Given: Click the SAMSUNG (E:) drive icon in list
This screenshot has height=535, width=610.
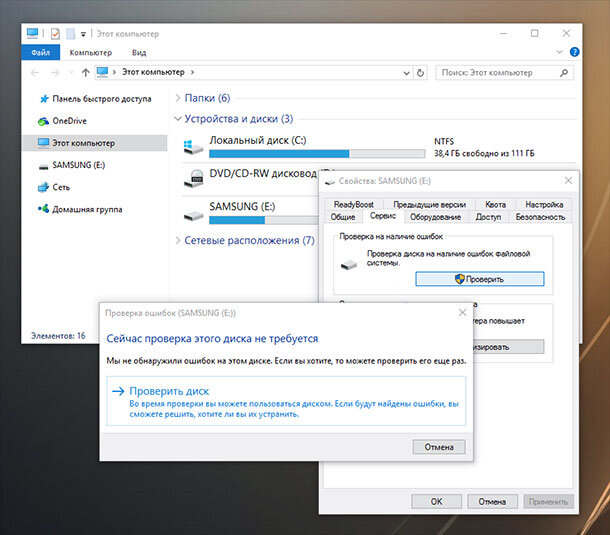Looking at the screenshot, I should click(193, 214).
